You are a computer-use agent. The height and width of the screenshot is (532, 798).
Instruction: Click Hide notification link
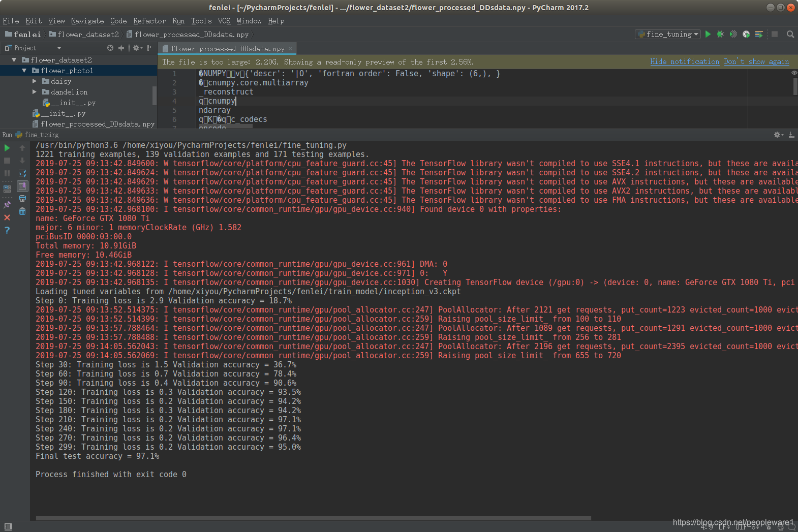coord(685,61)
